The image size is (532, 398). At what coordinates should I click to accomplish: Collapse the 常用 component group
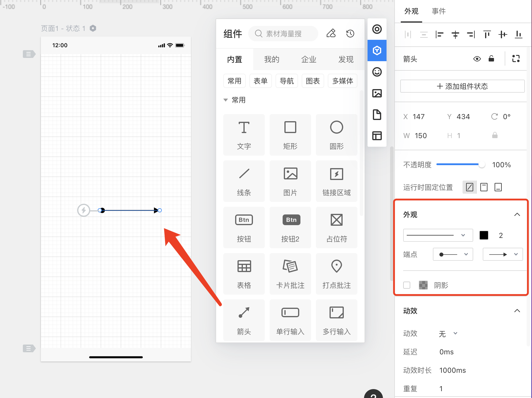(x=226, y=100)
